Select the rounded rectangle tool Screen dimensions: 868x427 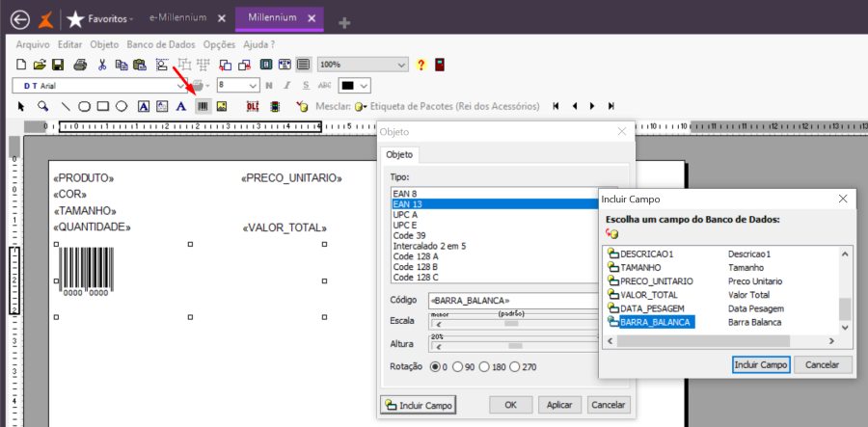(84, 106)
